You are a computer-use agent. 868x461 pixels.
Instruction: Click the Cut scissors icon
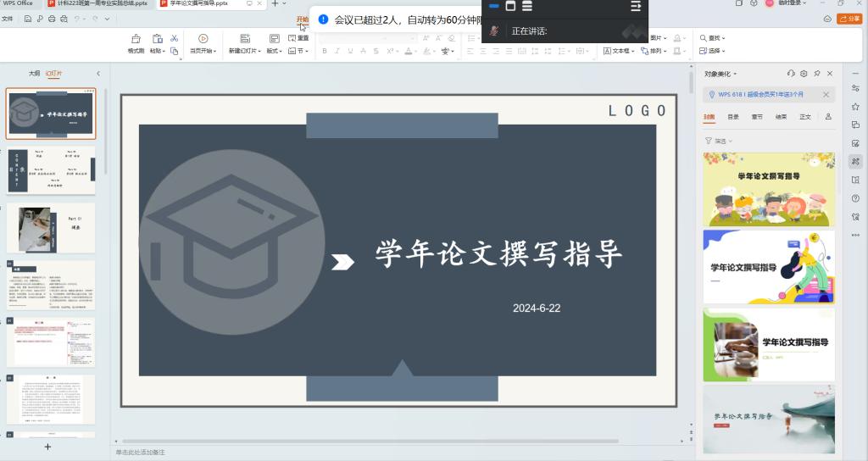(174, 38)
